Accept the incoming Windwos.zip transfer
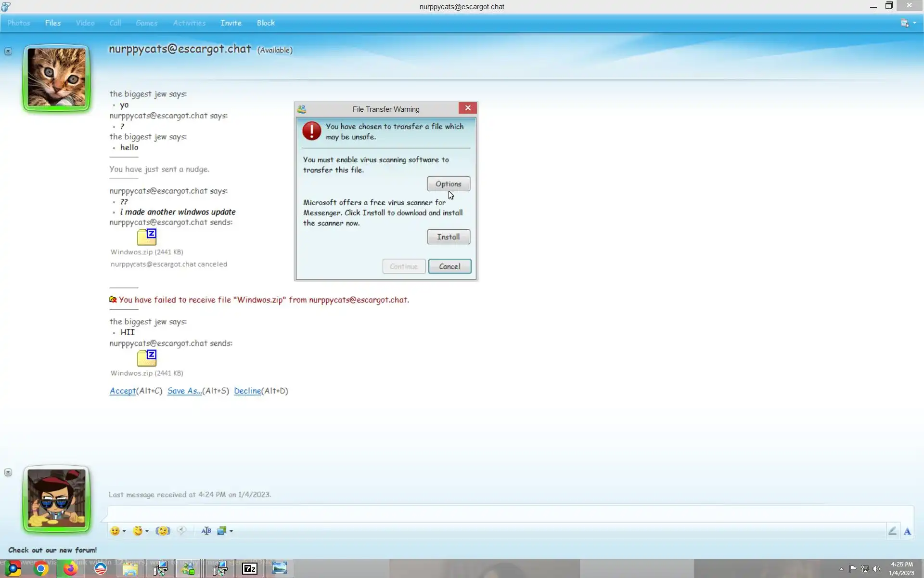924x578 pixels. point(122,391)
